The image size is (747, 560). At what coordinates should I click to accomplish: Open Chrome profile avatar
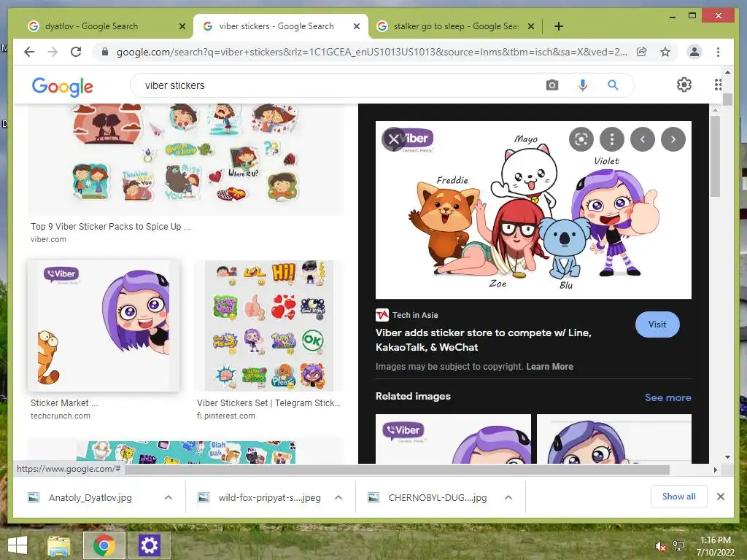coord(694,52)
